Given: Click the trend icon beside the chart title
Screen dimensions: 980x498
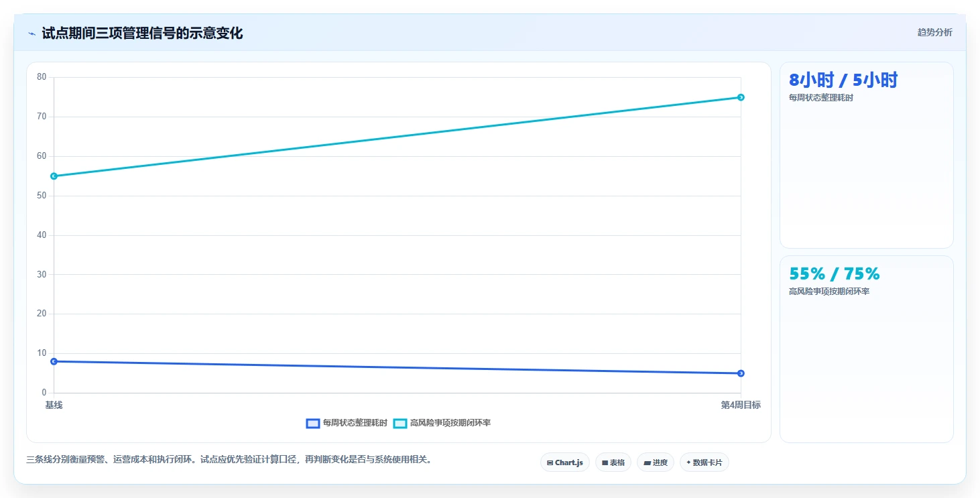Looking at the screenshot, I should click(32, 34).
